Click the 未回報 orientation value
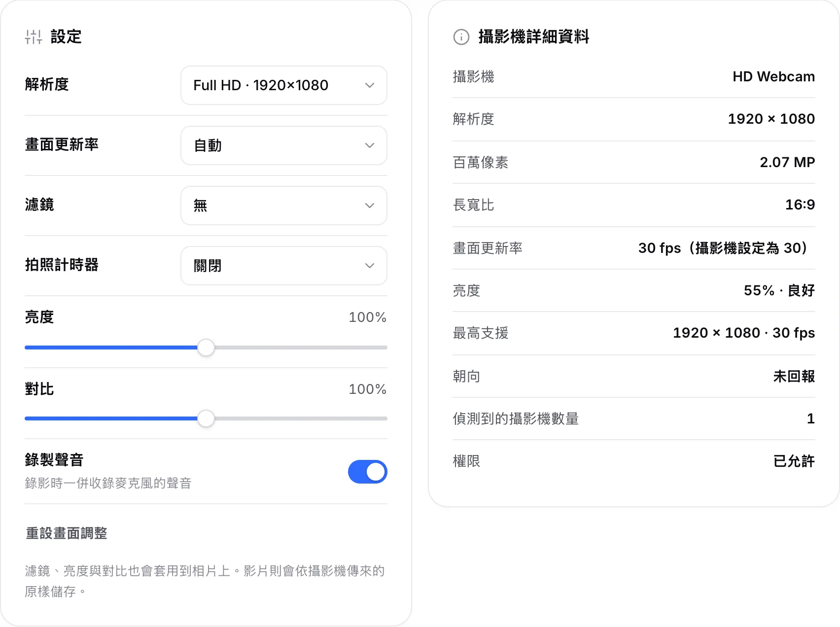 click(x=794, y=376)
